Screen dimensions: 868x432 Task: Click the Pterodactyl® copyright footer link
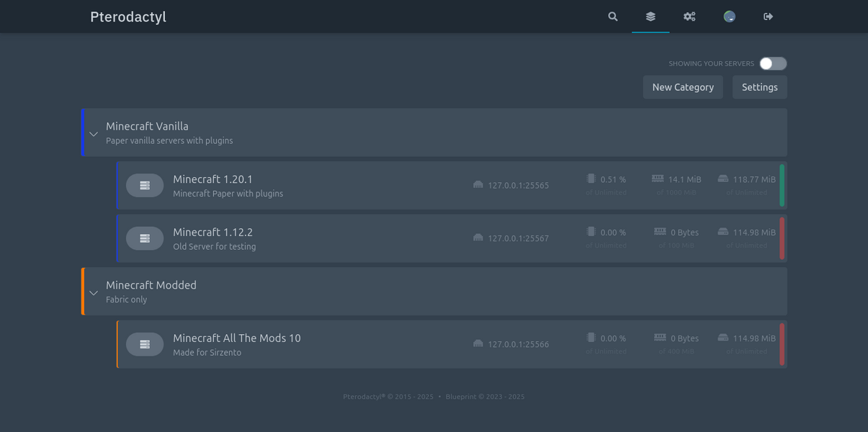coord(388,397)
